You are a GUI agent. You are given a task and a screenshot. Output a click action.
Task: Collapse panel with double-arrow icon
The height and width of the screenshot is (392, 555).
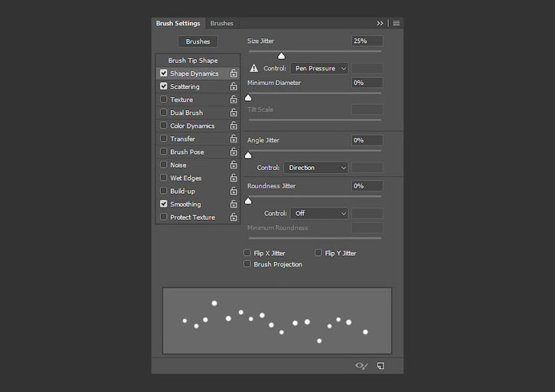(x=380, y=24)
